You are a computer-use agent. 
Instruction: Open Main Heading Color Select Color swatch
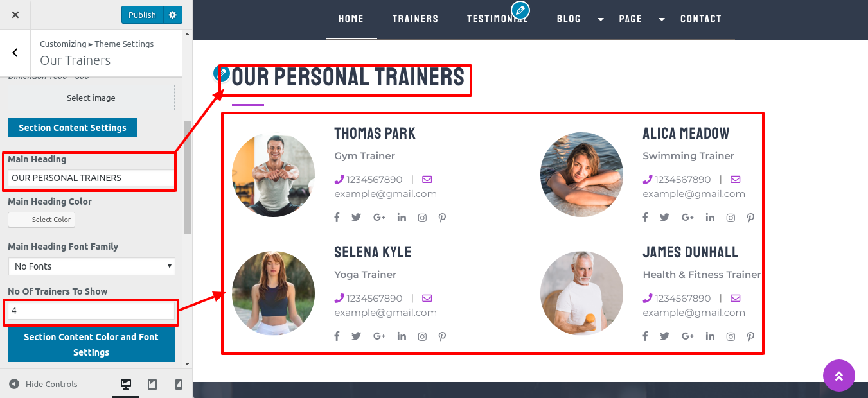(x=42, y=220)
